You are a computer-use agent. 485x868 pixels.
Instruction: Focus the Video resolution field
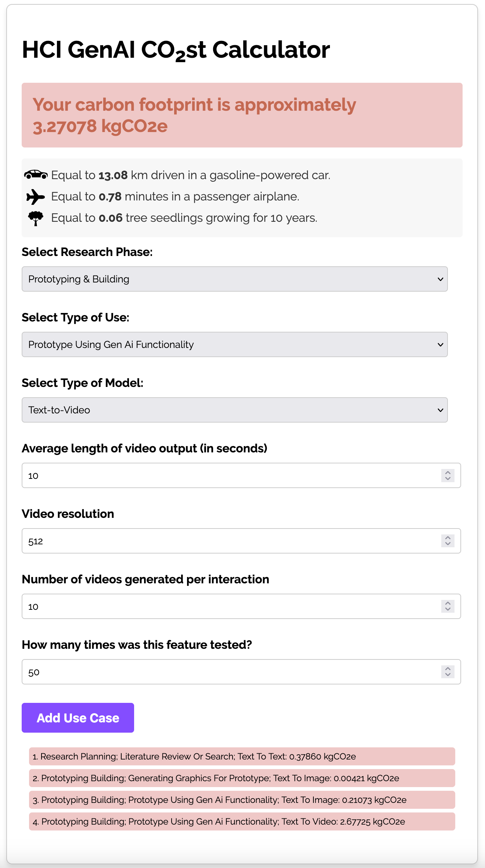[231, 541]
